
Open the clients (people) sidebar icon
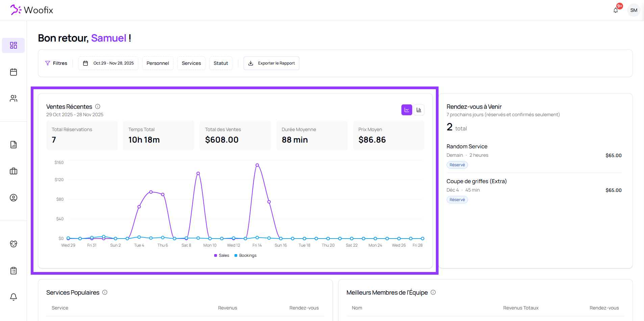pyautogui.click(x=14, y=98)
